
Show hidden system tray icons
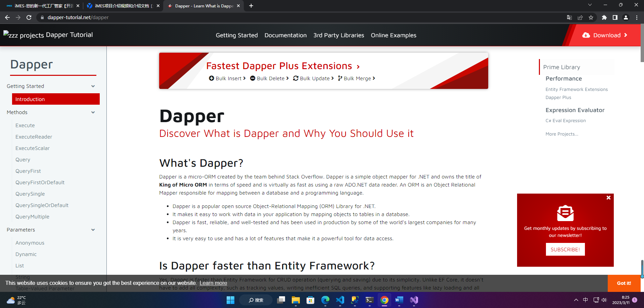pos(576,300)
